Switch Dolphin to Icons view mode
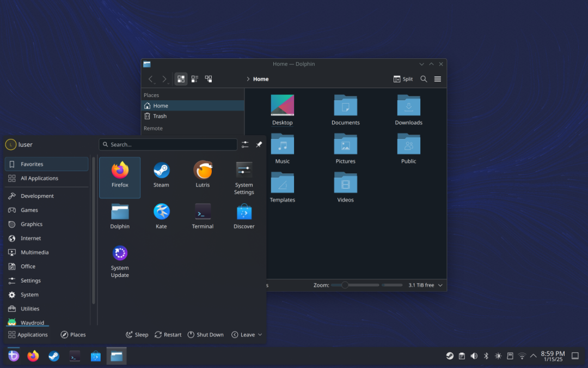588x368 pixels. [x=181, y=79]
